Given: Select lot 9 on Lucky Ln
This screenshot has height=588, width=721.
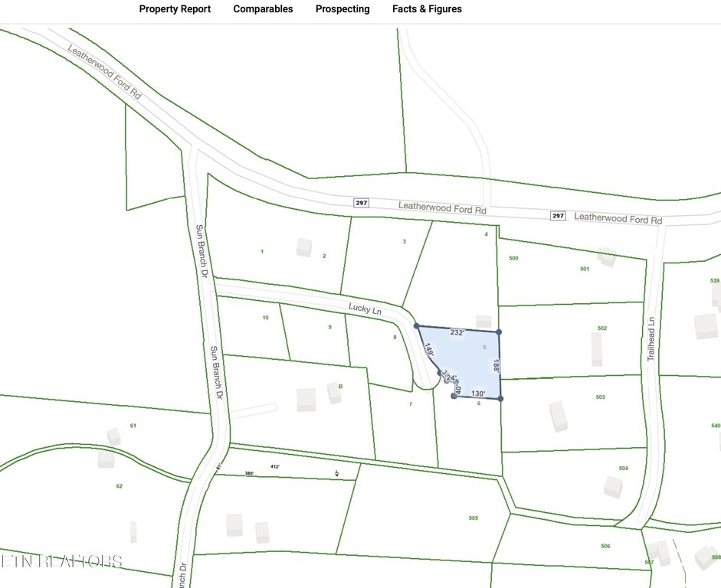Looking at the screenshot, I should click(x=329, y=328).
